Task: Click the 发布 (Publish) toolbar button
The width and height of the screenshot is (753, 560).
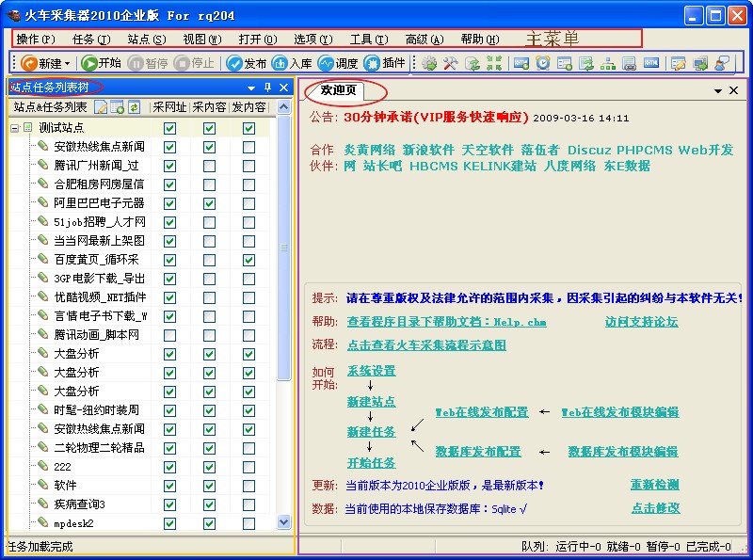Action: (x=247, y=63)
